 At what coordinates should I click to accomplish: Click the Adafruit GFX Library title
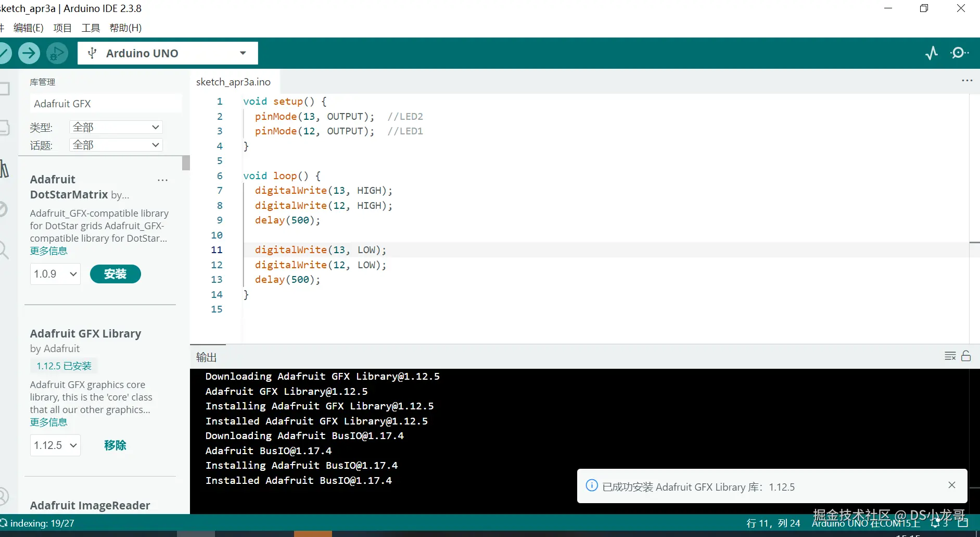coord(85,333)
